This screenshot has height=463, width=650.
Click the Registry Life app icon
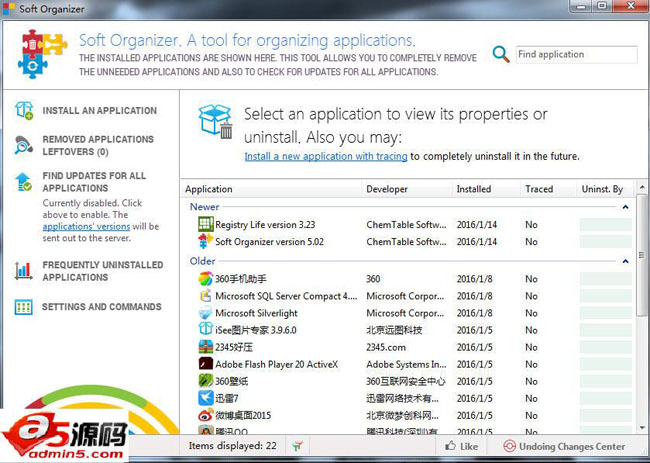[206, 224]
